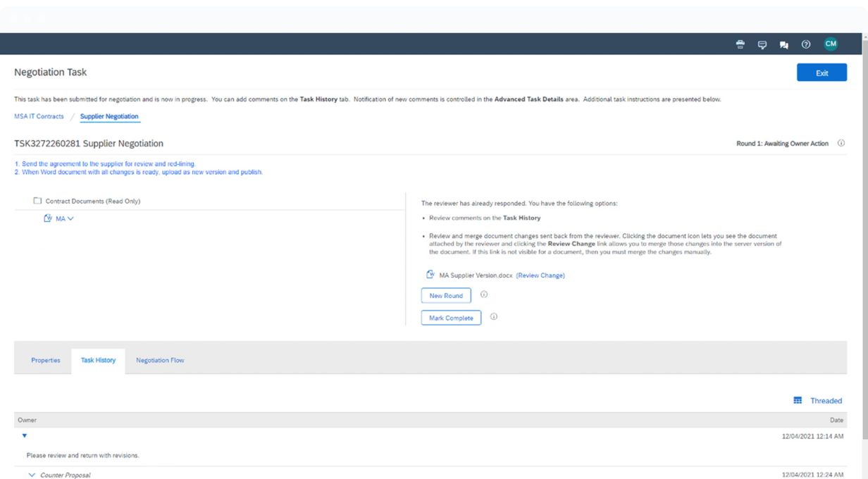Open MA Supplier Version.docx document icon
The width and height of the screenshot is (868, 479).
(x=430, y=275)
